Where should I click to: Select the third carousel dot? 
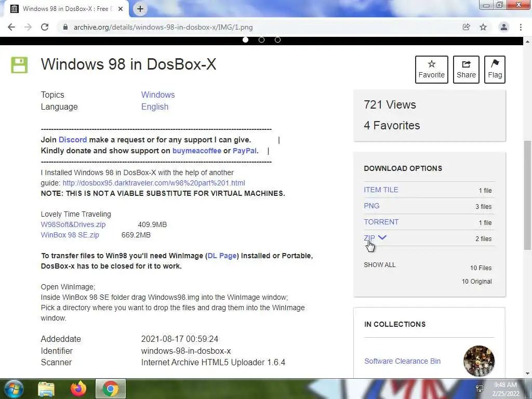click(277, 39)
